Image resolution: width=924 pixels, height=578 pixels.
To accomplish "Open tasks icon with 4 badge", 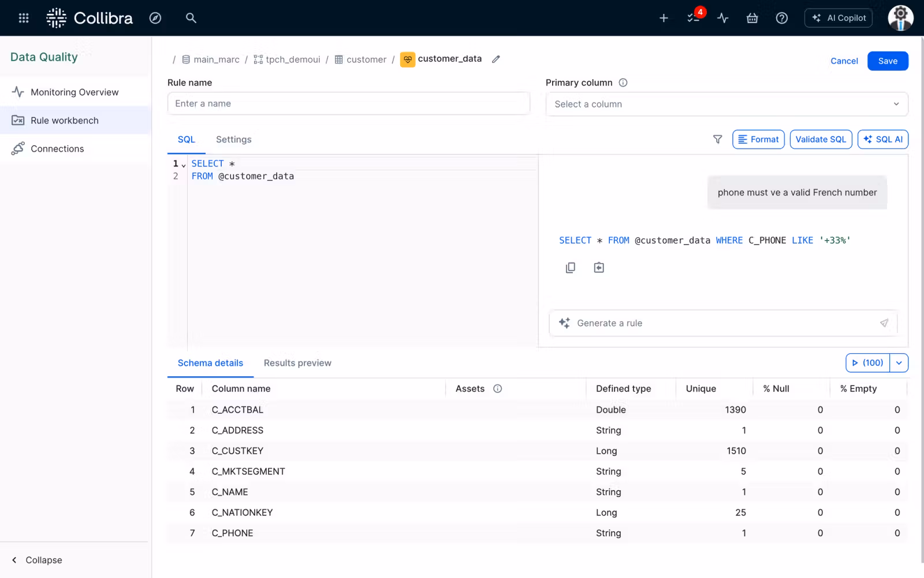I will coord(694,18).
